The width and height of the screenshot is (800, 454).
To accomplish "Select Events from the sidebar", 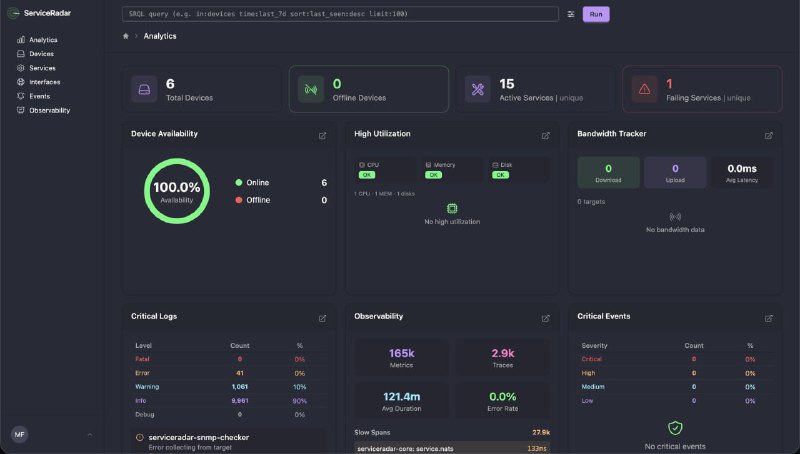I will point(40,96).
